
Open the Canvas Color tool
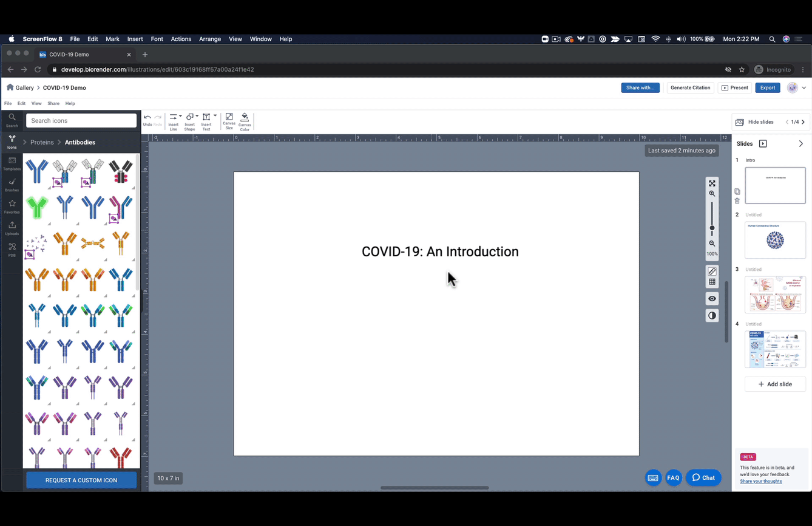(245, 120)
